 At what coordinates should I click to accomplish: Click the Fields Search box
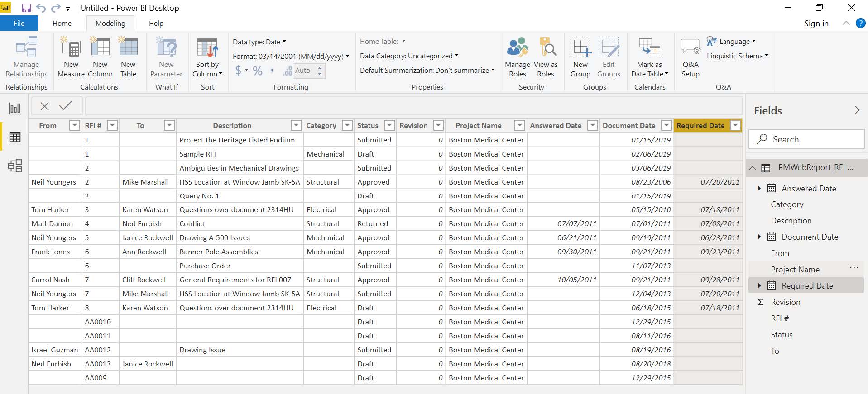pos(806,139)
